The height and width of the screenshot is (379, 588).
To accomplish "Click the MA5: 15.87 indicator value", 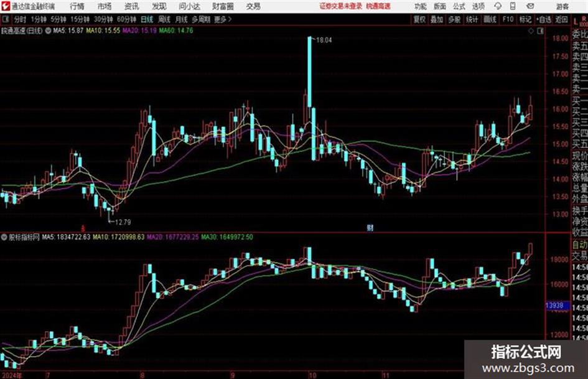I will point(68,30).
